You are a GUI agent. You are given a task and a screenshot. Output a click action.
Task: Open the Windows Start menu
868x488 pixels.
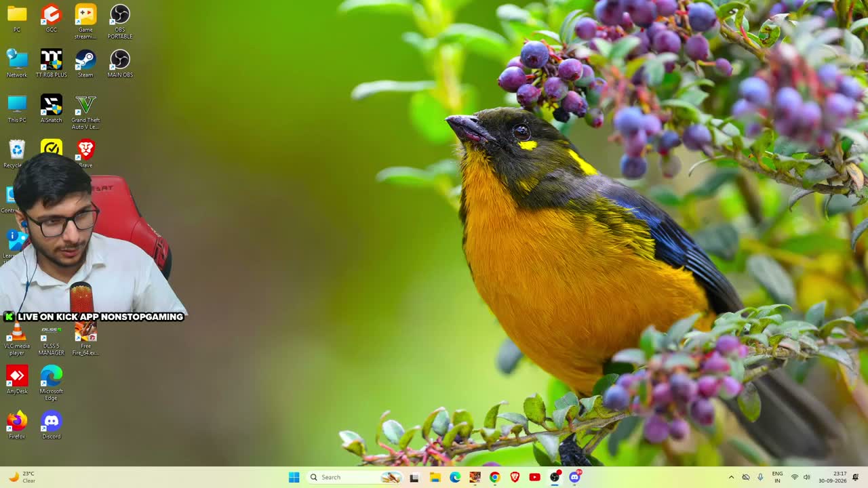tap(294, 477)
